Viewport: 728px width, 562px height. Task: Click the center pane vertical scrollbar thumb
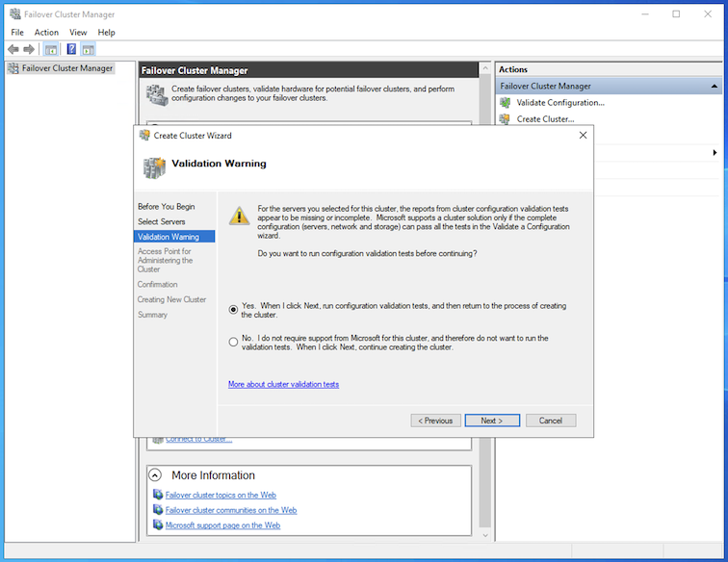click(485, 301)
